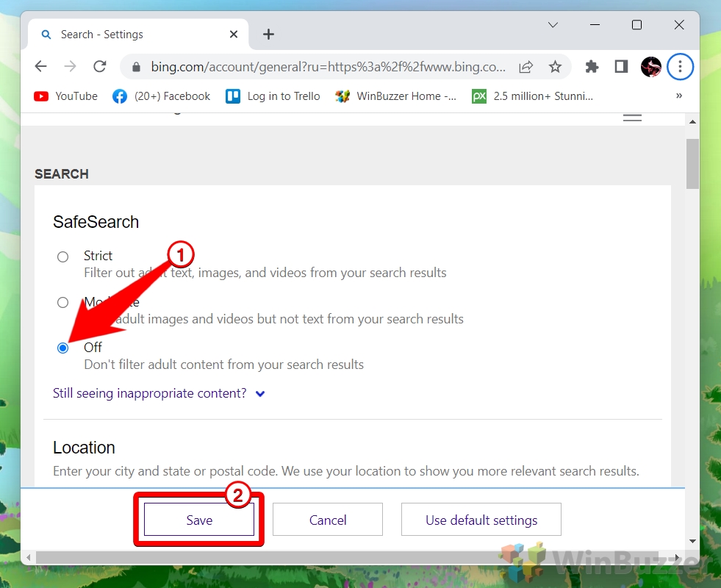The width and height of the screenshot is (721, 588).
Task: Go back using the back arrow
Action: [40, 66]
